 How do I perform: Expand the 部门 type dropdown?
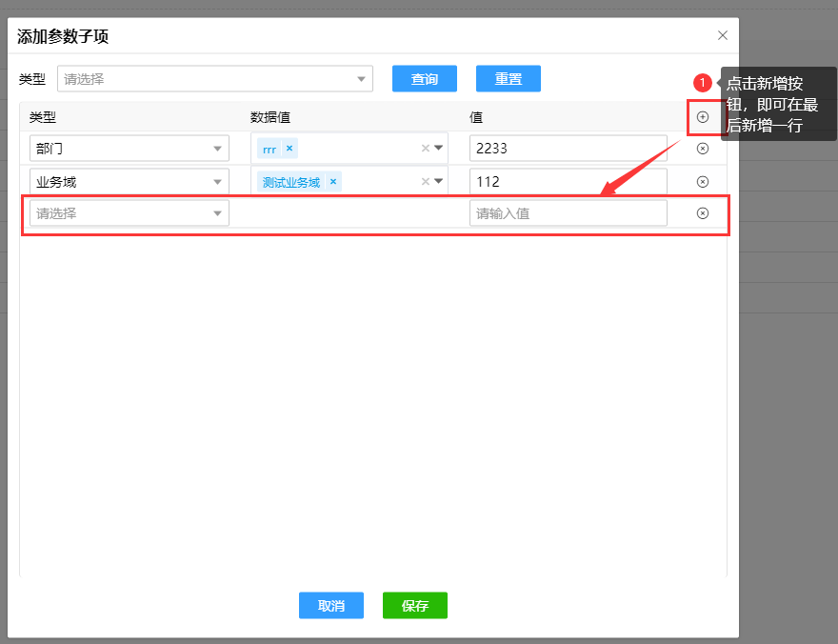[x=130, y=149]
